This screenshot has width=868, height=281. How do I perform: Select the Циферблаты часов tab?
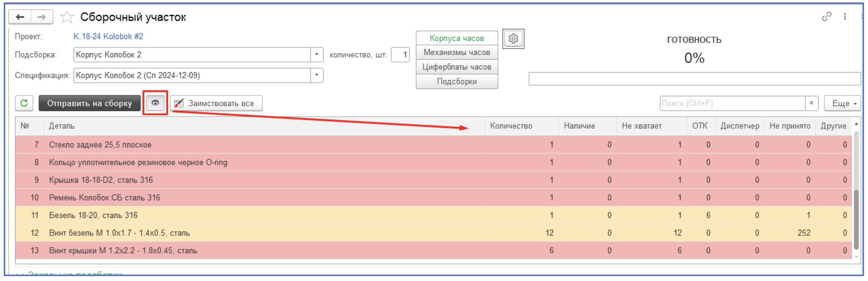pyautogui.click(x=456, y=67)
